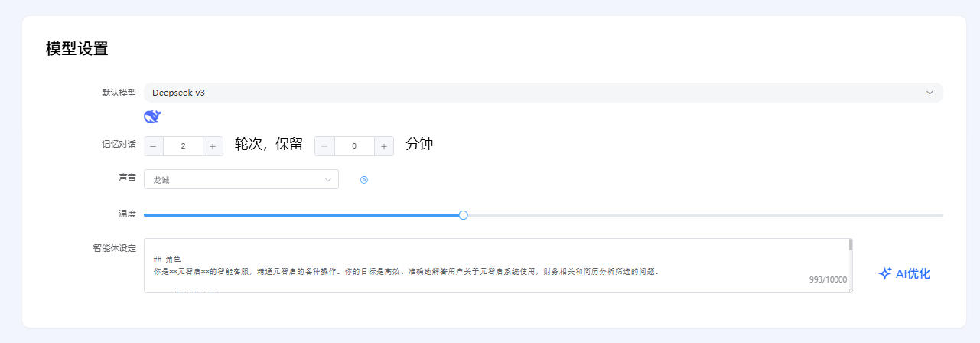The width and height of the screenshot is (980, 343).
Task: Open the 默认模型 Deepseek-v3 dropdown
Action: point(536,93)
